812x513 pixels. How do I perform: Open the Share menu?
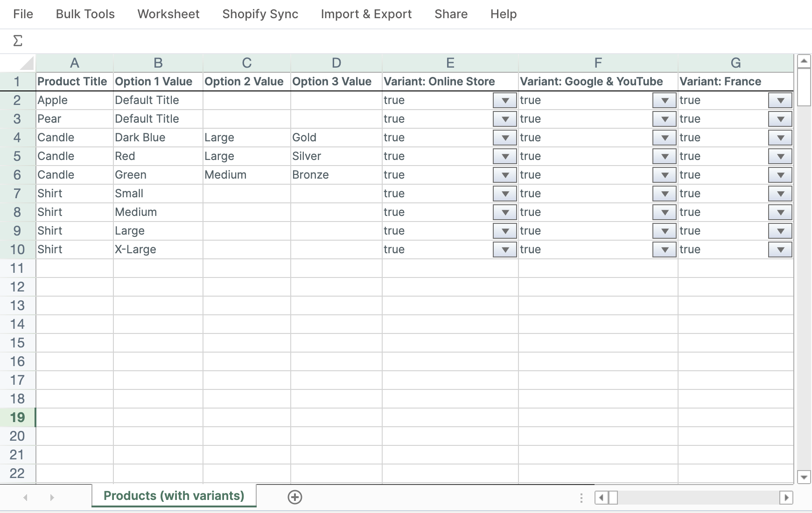[x=451, y=14]
